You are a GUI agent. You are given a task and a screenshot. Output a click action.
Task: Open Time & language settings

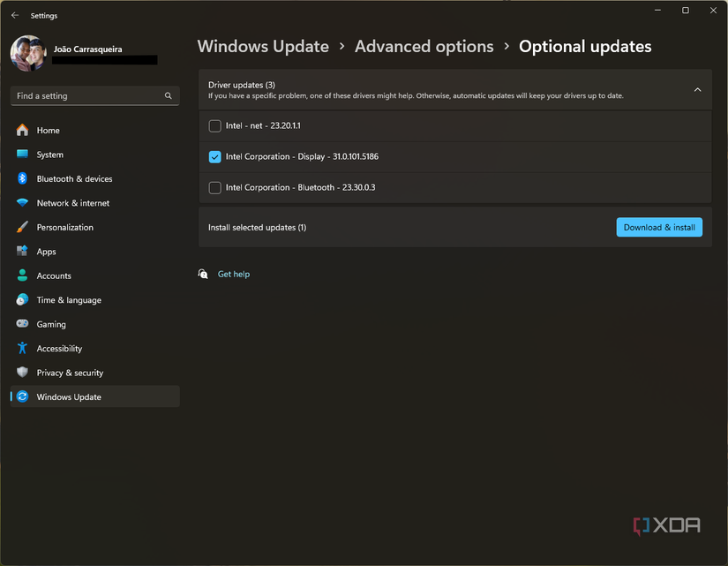(x=94, y=299)
